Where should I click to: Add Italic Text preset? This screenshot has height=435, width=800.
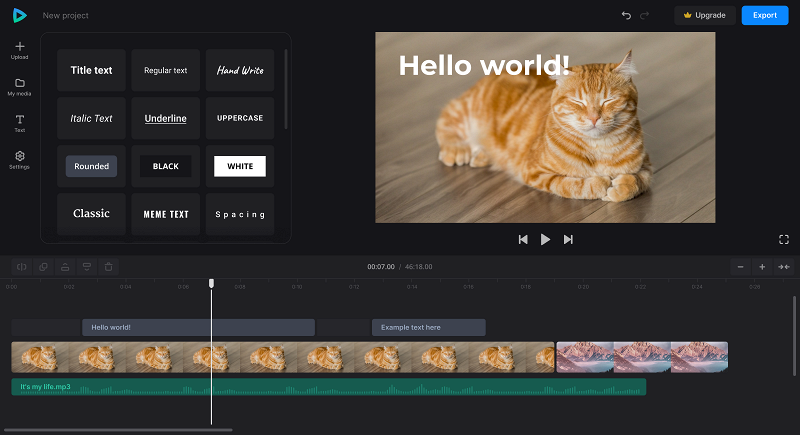pyautogui.click(x=91, y=118)
